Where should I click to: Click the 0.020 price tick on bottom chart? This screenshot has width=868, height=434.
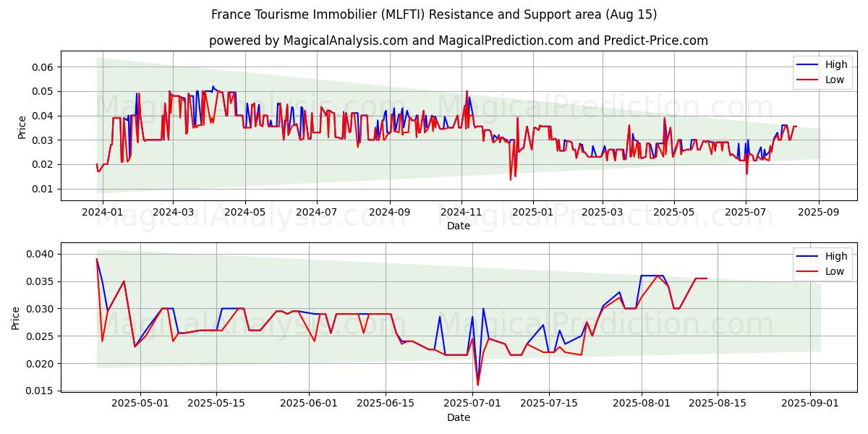point(41,364)
